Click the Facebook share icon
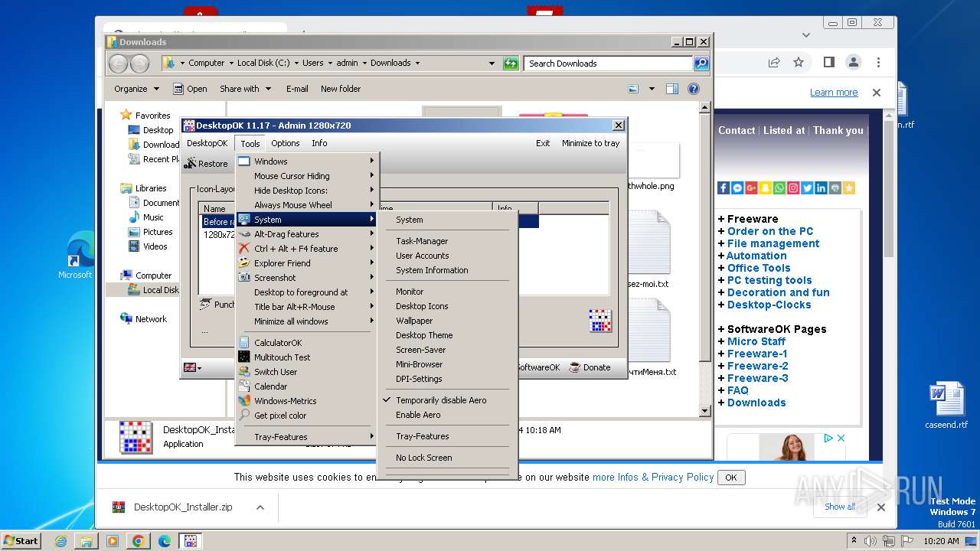The image size is (980, 551). 724,187
